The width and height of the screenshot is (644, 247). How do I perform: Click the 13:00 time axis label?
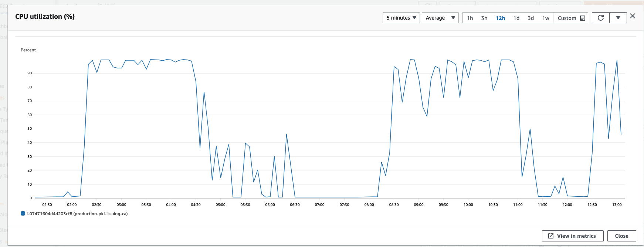(617, 204)
